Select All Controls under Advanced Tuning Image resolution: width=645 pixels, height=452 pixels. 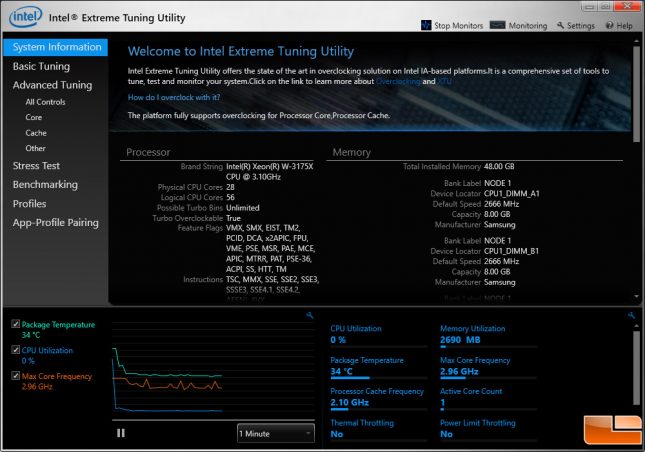pos(45,102)
